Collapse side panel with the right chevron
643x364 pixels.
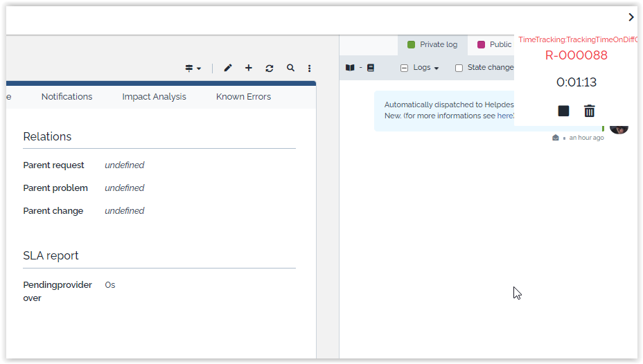tap(631, 17)
